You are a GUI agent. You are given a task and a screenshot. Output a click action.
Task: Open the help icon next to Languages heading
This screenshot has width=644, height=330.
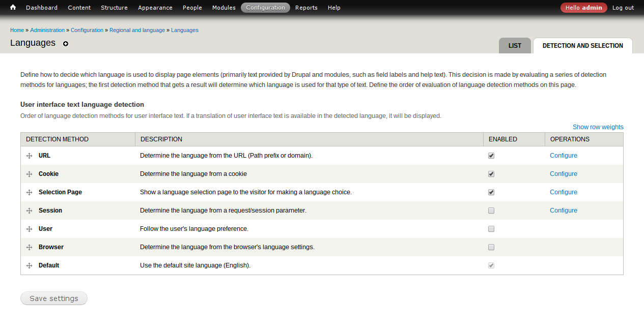(65, 44)
